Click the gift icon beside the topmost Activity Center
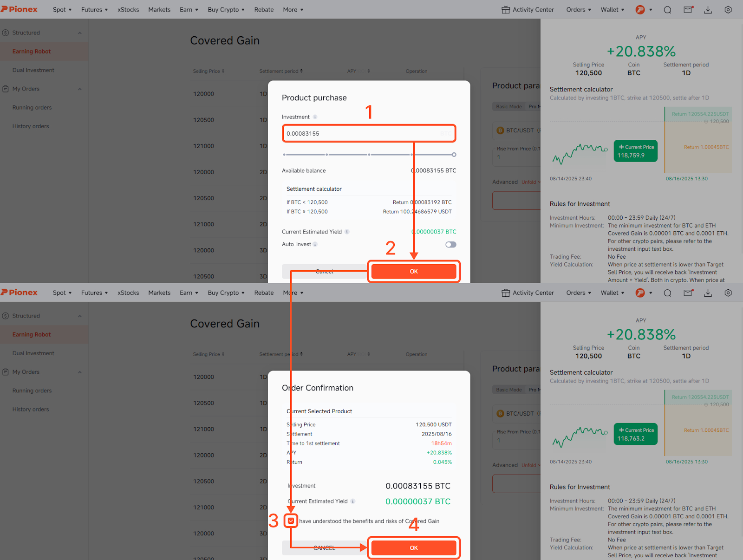The width and height of the screenshot is (743, 560). pyautogui.click(x=506, y=10)
